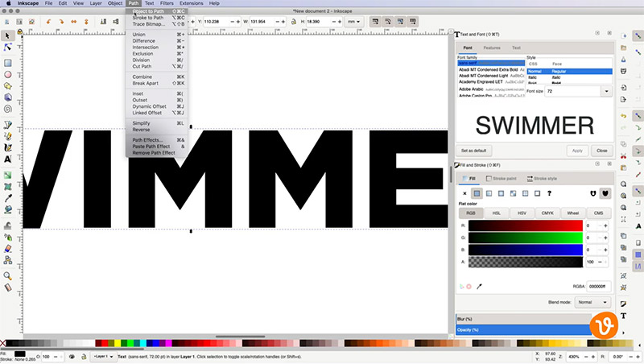Select the Paint bucket tool
Screen dimensions: 644x364
pos(7,209)
